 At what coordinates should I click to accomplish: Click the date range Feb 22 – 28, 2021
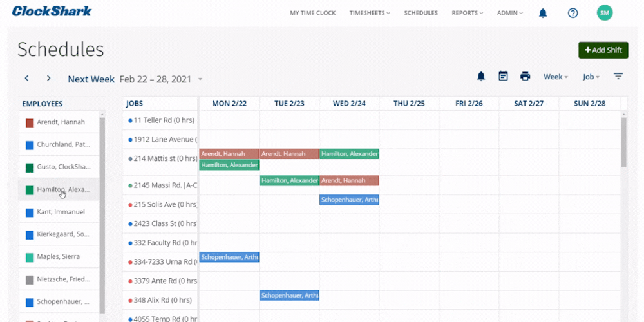155,79
